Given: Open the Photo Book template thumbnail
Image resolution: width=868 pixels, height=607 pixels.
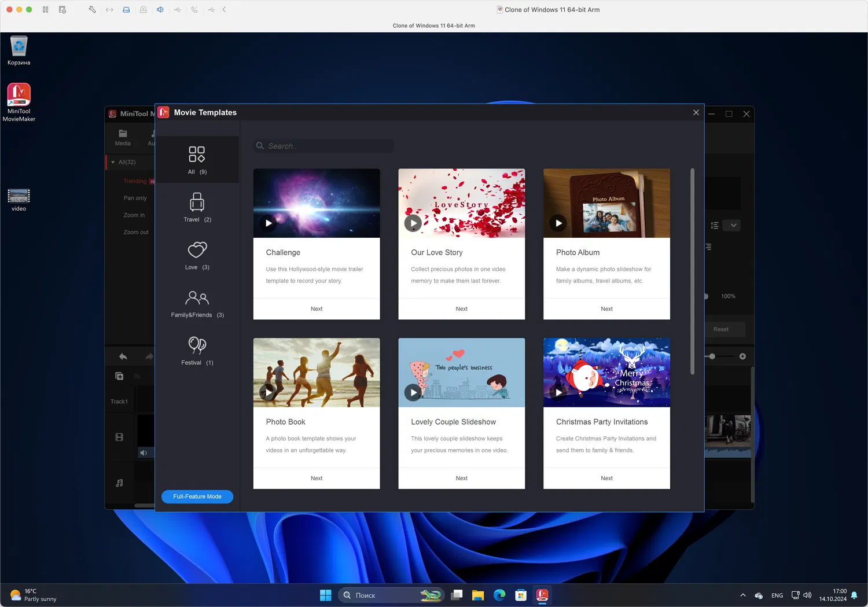Looking at the screenshot, I should coord(317,373).
